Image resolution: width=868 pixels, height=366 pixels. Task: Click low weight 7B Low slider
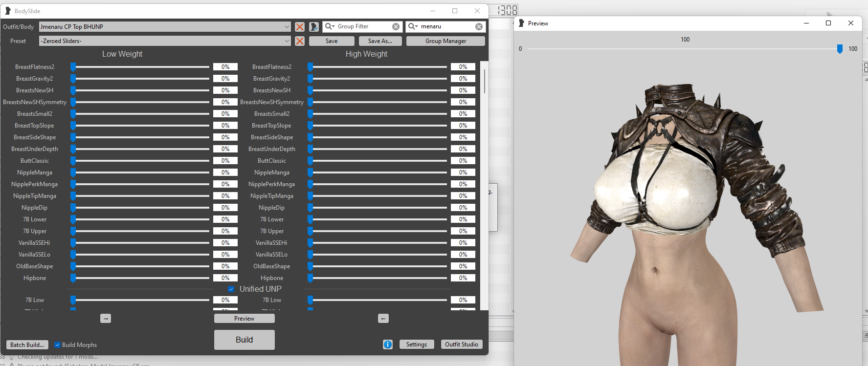(140, 300)
